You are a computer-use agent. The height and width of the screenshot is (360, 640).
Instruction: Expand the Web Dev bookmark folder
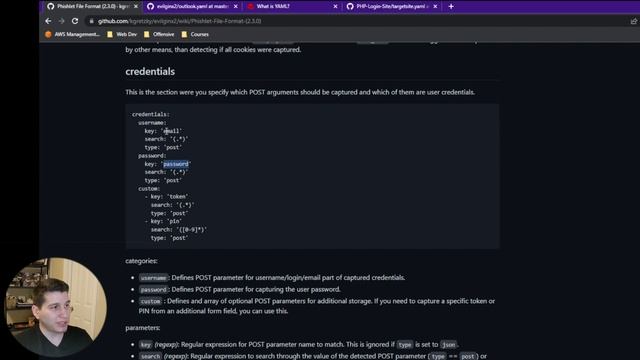[x=122, y=34]
